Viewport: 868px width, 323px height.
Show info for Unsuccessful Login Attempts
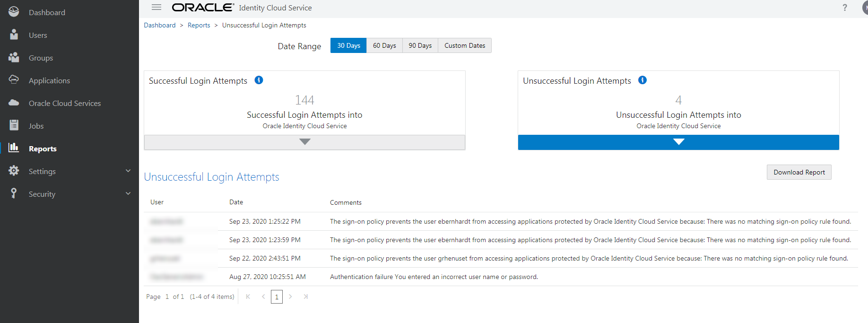[642, 80]
